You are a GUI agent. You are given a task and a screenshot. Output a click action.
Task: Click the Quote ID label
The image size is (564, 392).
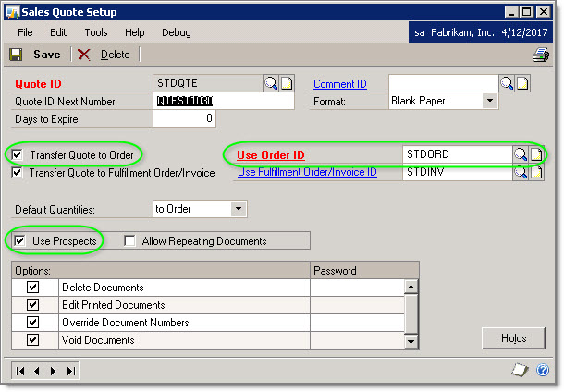pyautogui.click(x=38, y=84)
